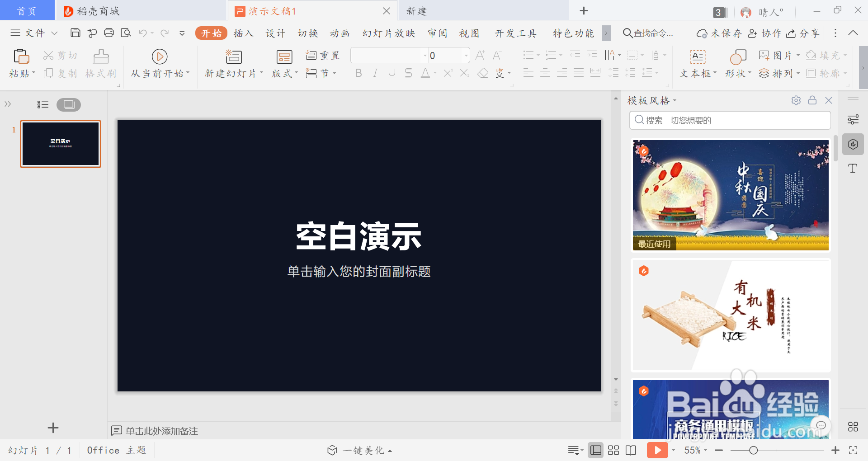
Task: Open the font size dropdown
Action: [x=466, y=55]
